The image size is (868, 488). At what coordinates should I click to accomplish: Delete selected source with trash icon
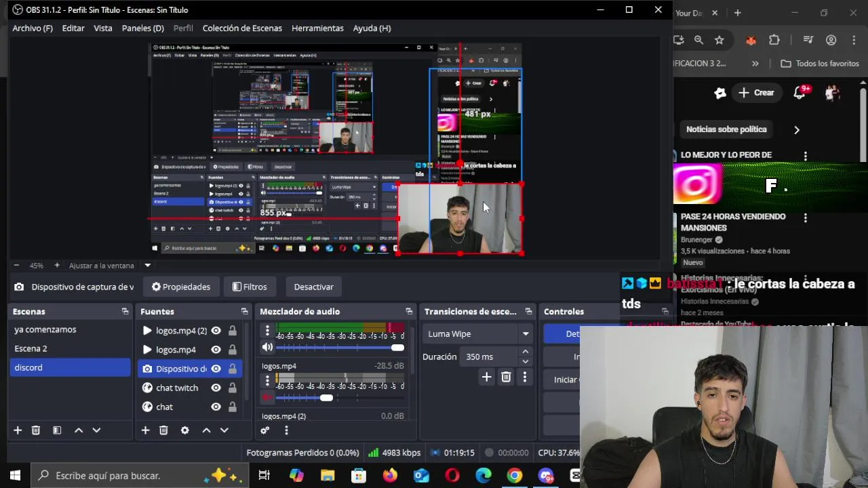point(163,430)
